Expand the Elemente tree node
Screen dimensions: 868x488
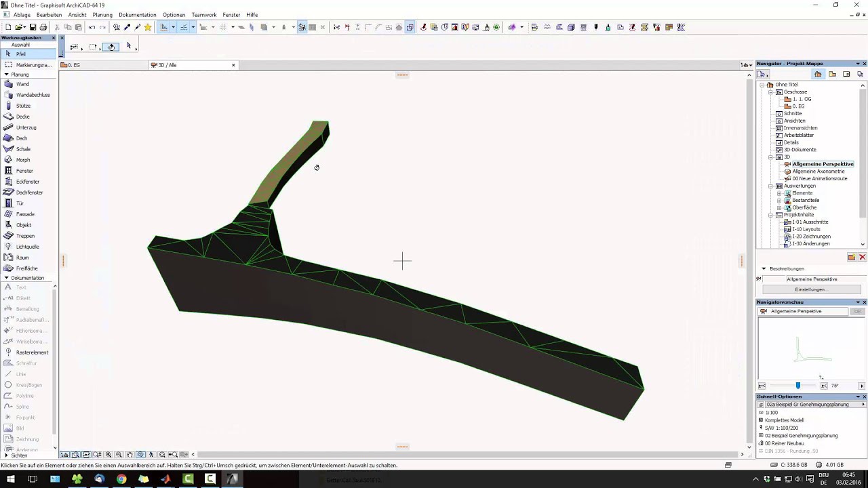click(779, 193)
